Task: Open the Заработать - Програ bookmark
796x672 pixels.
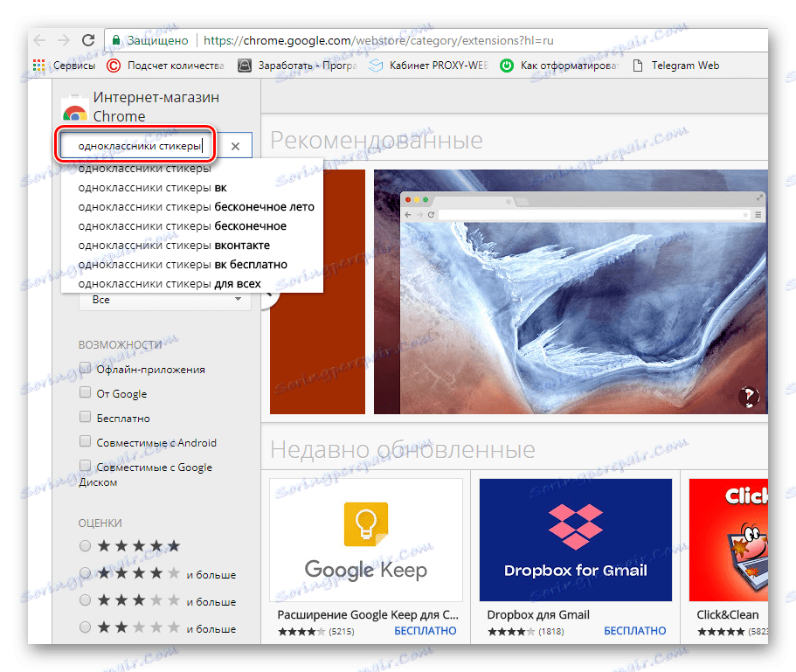Action: pos(297,66)
